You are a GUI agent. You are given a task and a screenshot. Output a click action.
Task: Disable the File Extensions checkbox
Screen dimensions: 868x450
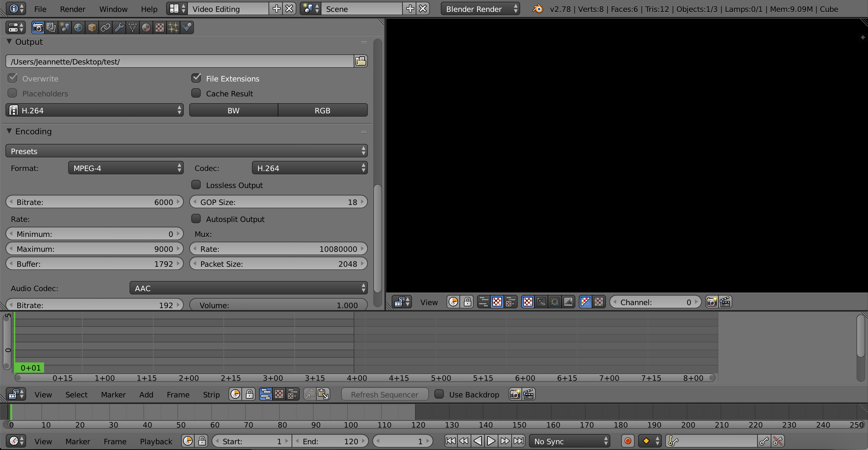click(196, 78)
